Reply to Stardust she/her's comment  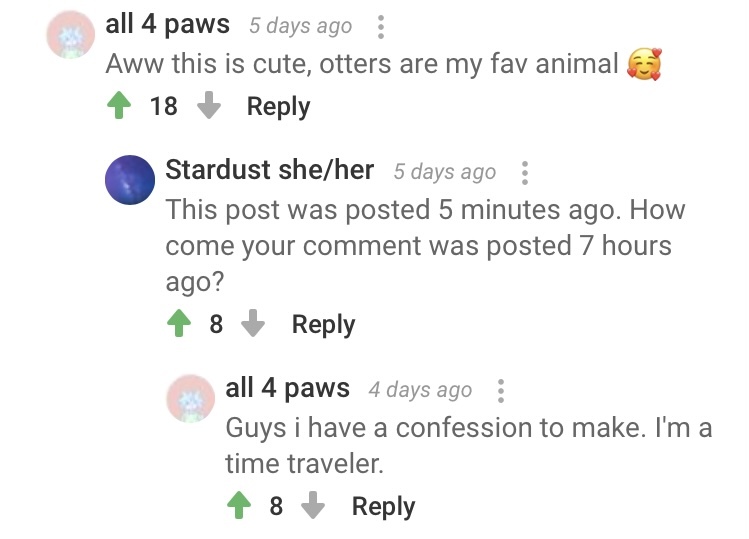[x=323, y=324]
